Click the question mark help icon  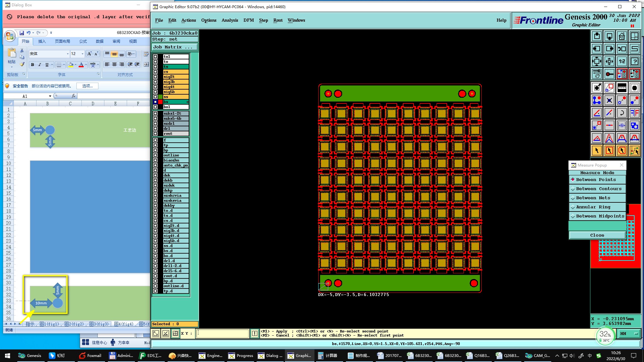(635, 61)
